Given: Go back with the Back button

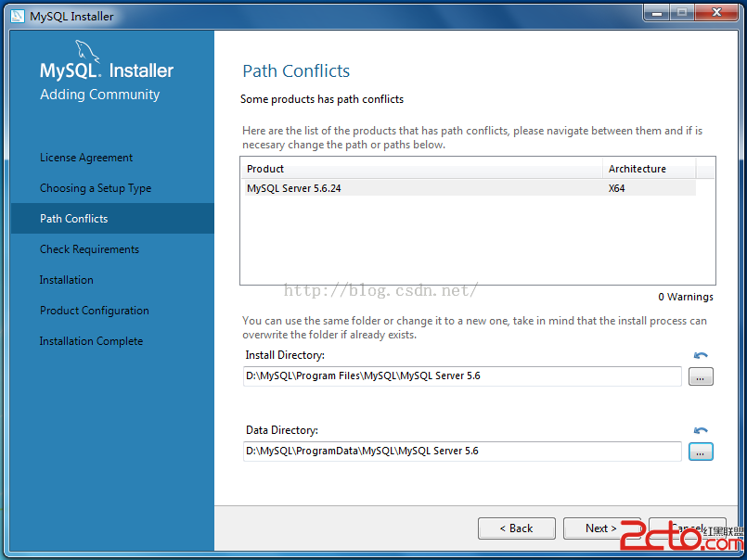Looking at the screenshot, I should tap(517, 528).
